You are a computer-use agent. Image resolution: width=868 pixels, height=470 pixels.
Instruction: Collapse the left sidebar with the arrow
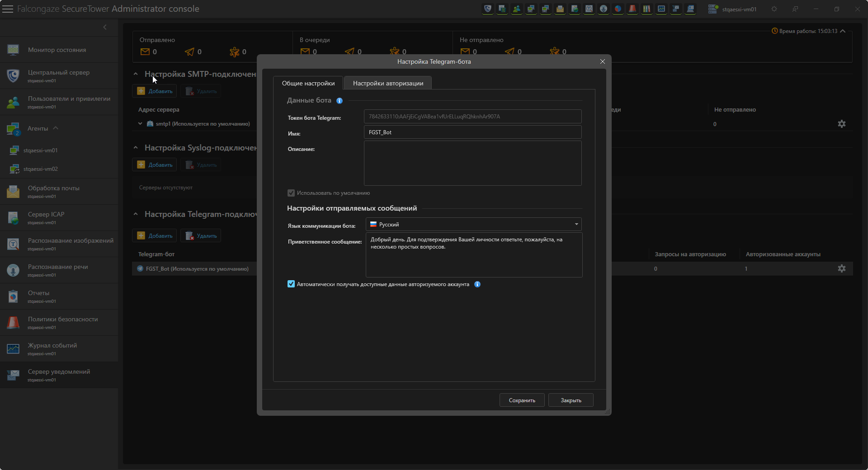coord(105,27)
